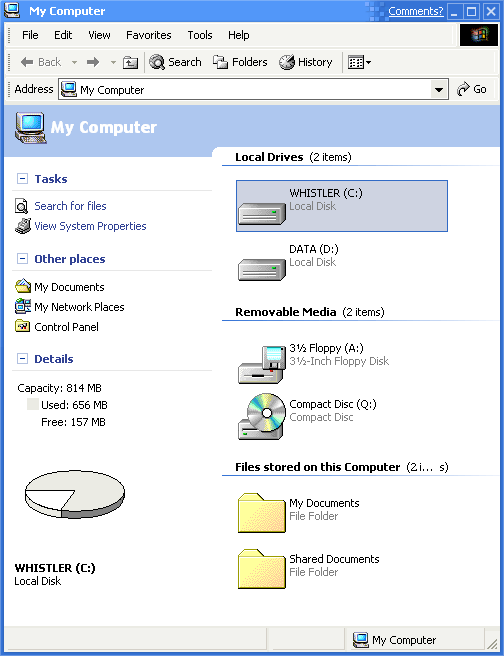Select the Shared Documents folder icon
The height and width of the screenshot is (656, 504).
(x=262, y=569)
